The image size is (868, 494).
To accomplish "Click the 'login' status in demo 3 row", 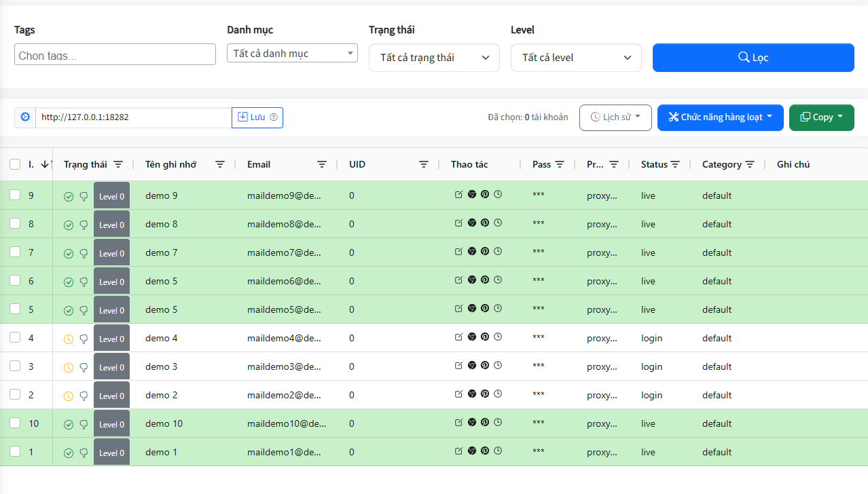I will point(651,366).
